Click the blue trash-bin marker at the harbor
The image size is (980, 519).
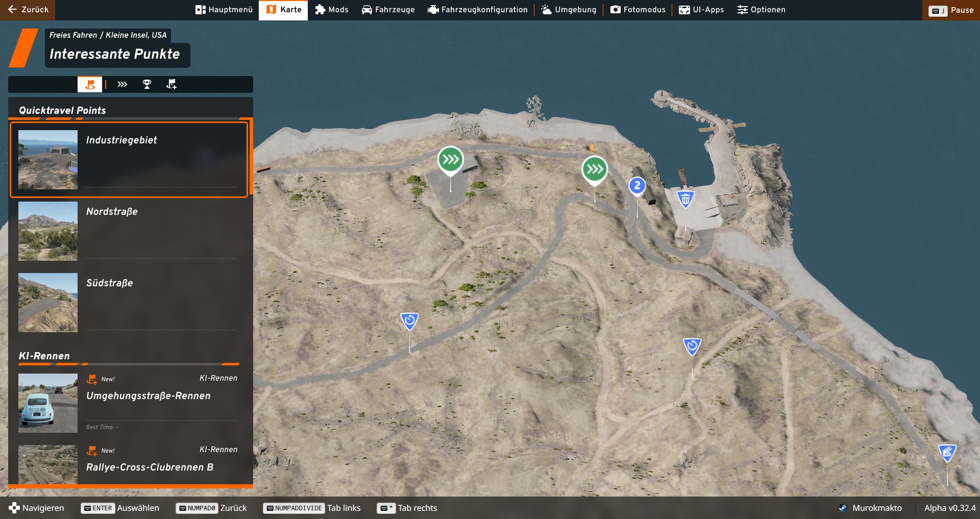coord(685,199)
